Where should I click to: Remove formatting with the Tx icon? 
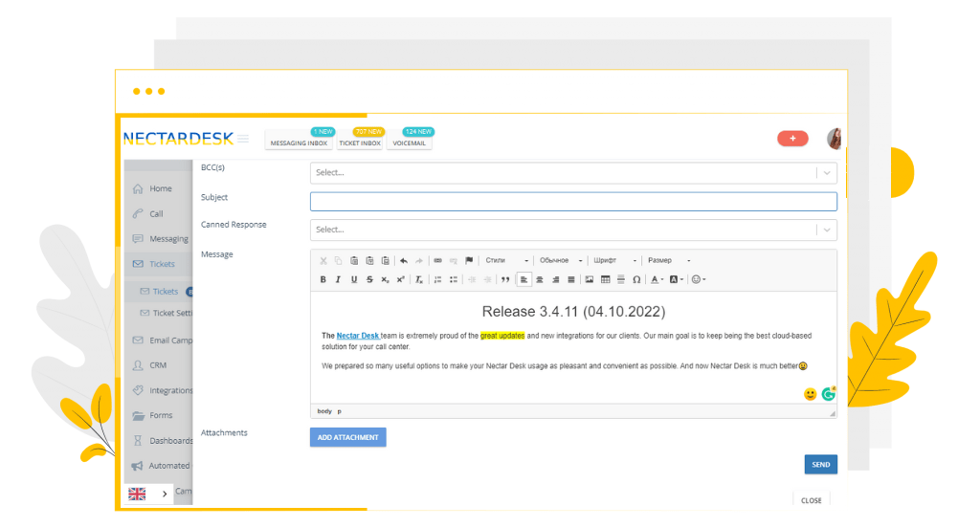[x=419, y=279]
